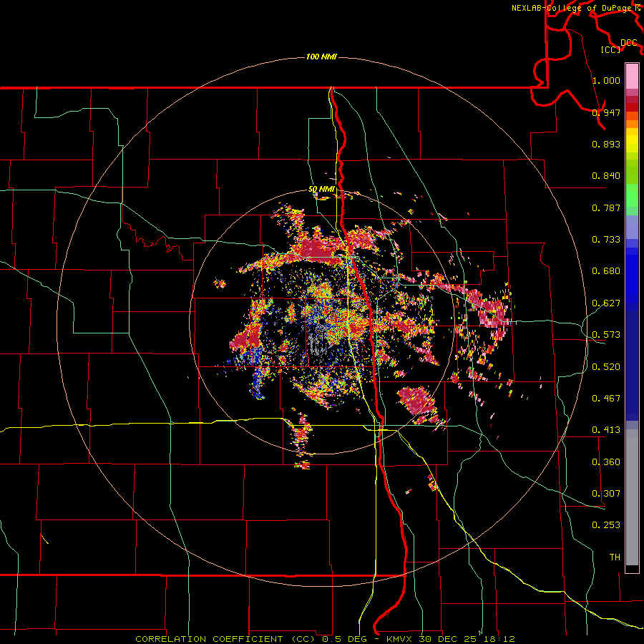Pick the gray low-value color bar segment
Image resolution: width=644 pixels, height=644 pixels.
pyautogui.click(x=632, y=497)
